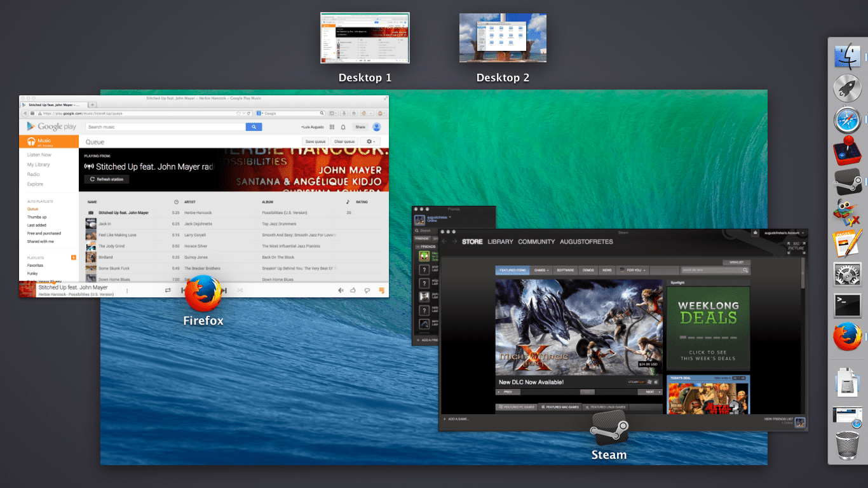Select Last added auto playlist
Viewport: 868px width, 488px height.
37,226
